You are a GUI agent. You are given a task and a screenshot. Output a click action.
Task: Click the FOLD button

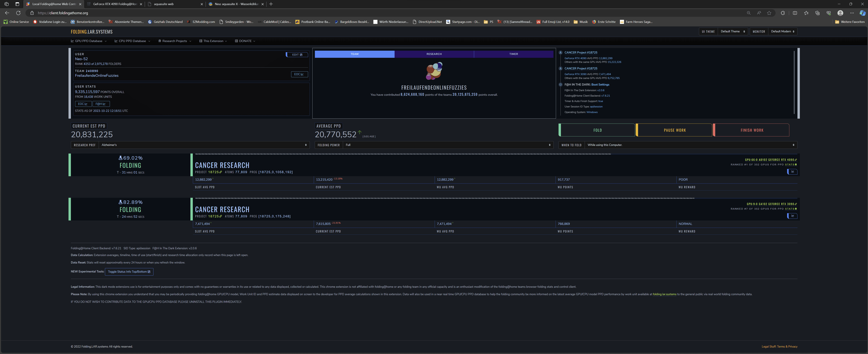[x=597, y=130]
